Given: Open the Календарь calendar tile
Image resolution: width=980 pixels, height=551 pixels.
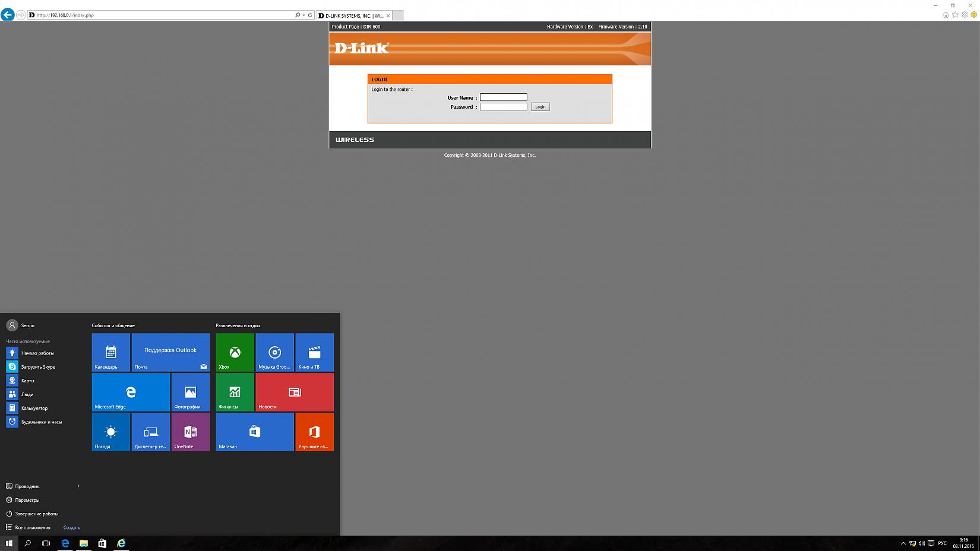Looking at the screenshot, I should coord(111,352).
